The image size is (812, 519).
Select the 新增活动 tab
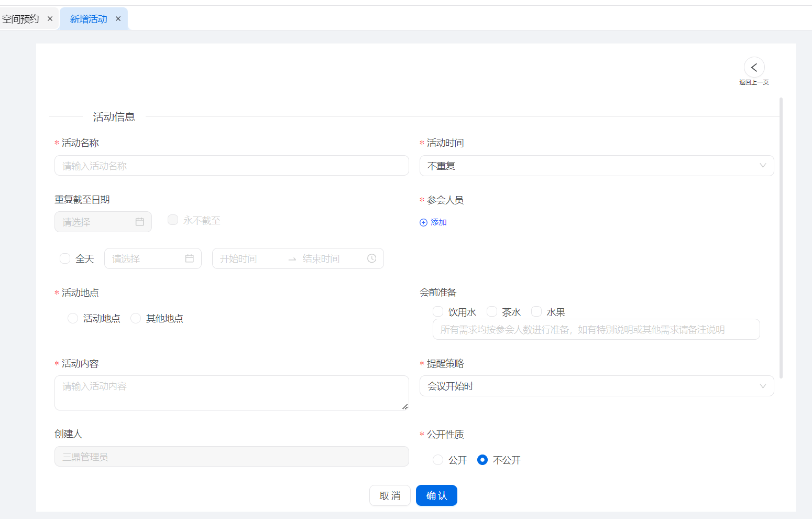click(88, 19)
